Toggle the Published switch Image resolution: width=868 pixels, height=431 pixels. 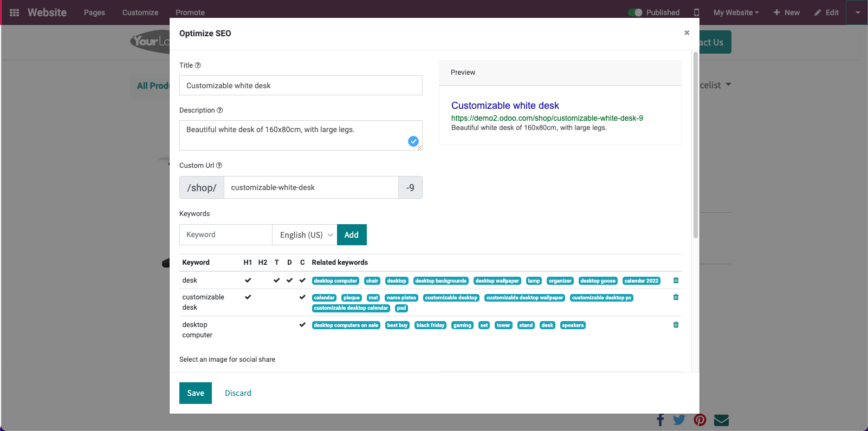[635, 12]
